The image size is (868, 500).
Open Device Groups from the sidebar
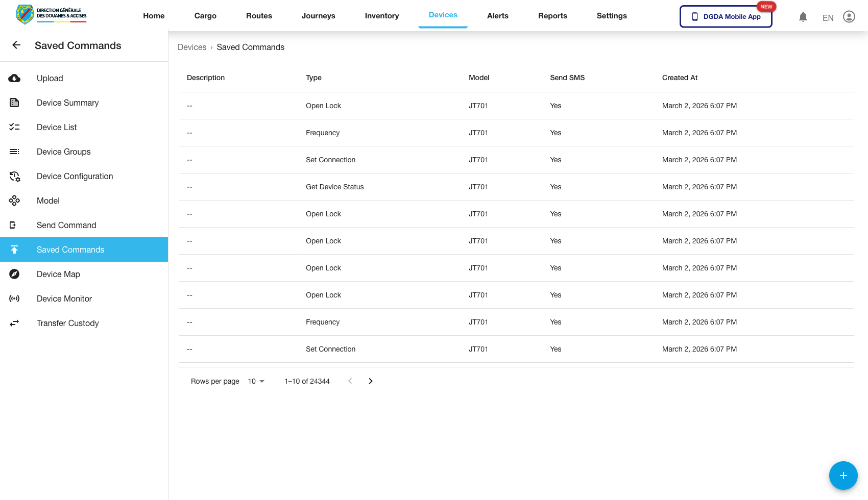pos(64,152)
